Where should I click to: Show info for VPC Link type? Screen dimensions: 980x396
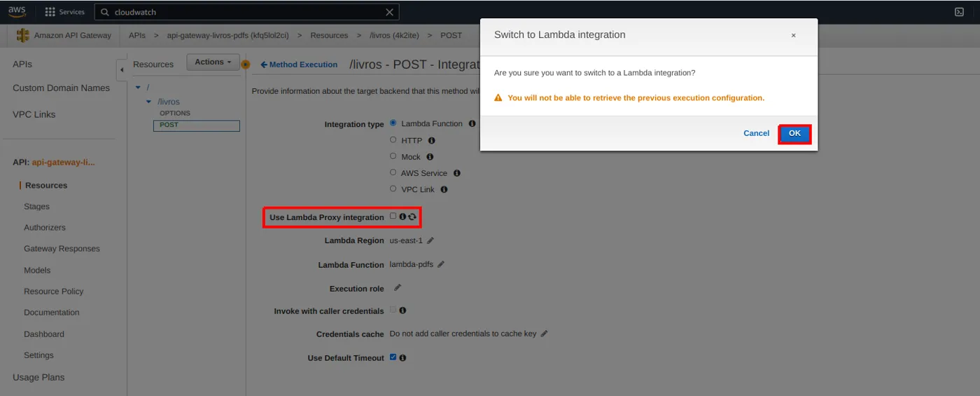tap(444, 189)
